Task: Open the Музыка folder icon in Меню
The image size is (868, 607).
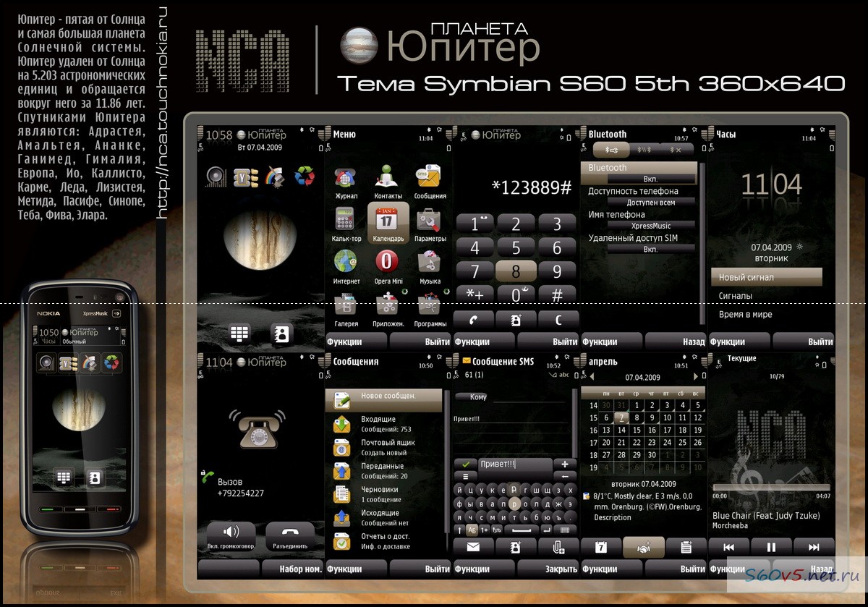Action: click(429, 262)
